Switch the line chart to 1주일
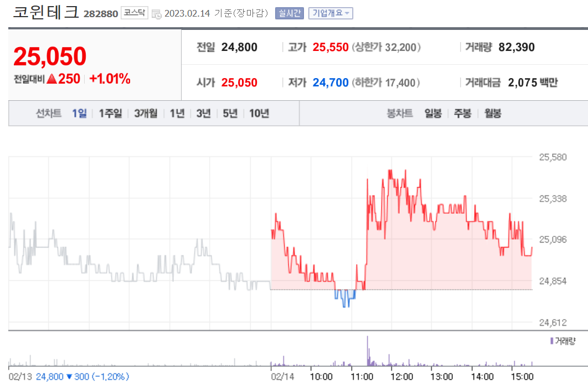 (110, 114)
